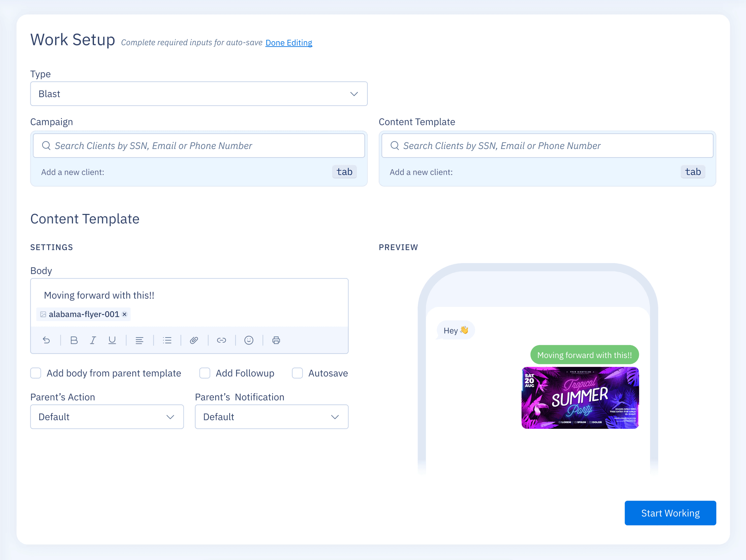The image size is (746, 560).
Task: Toggle italic formatting
Action: click(93, 340)
